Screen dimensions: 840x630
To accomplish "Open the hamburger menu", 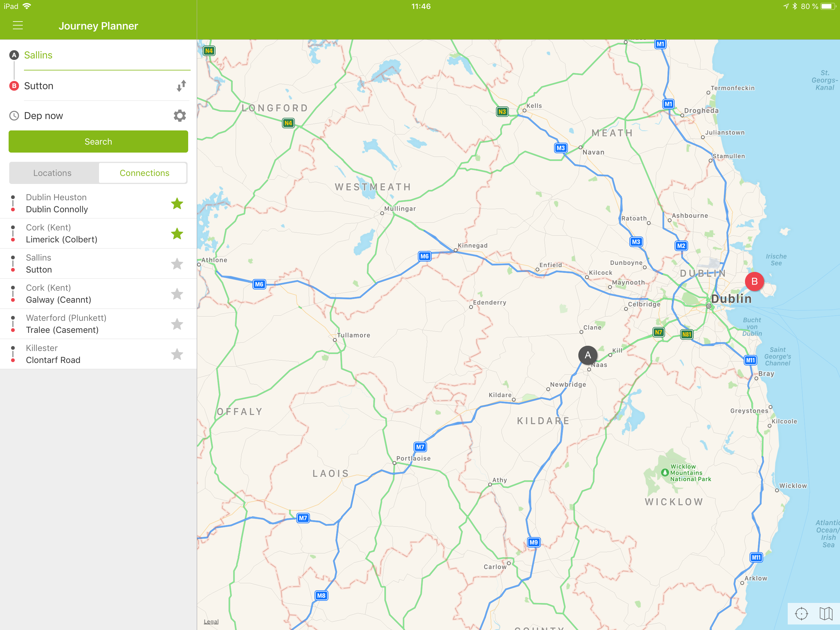I will (x=18, y=26).
